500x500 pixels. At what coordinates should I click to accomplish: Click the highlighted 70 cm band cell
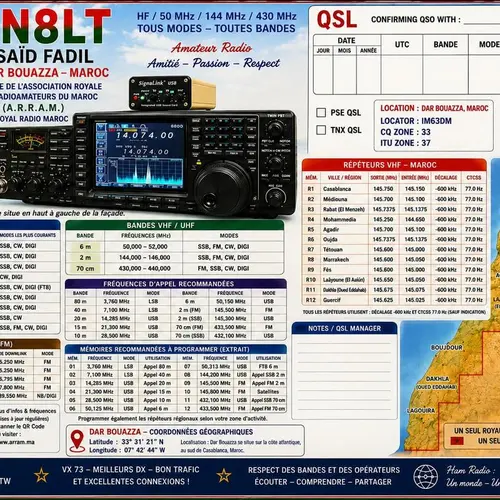tap(85, 268)
